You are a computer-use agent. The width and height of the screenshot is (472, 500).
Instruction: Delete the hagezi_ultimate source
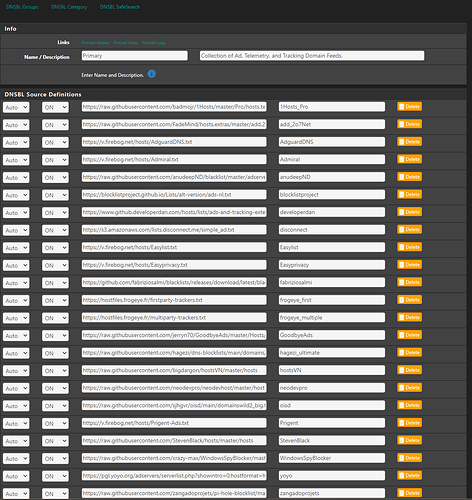pyautogui.click(x=409, y=353)
